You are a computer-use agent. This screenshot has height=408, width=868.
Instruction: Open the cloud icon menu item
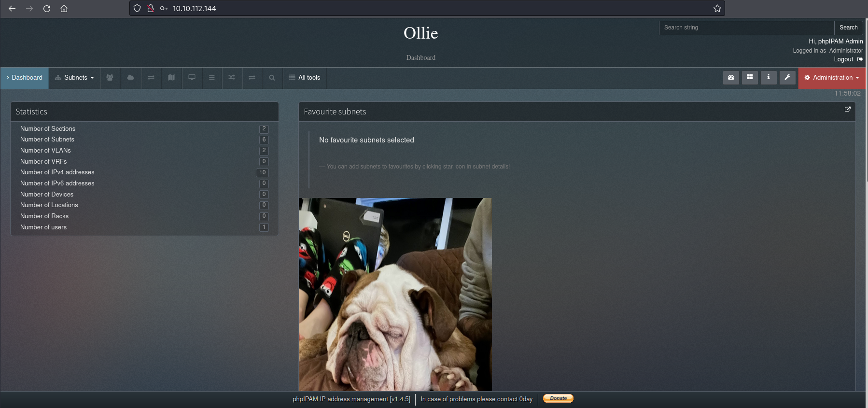tap(131, 78)
